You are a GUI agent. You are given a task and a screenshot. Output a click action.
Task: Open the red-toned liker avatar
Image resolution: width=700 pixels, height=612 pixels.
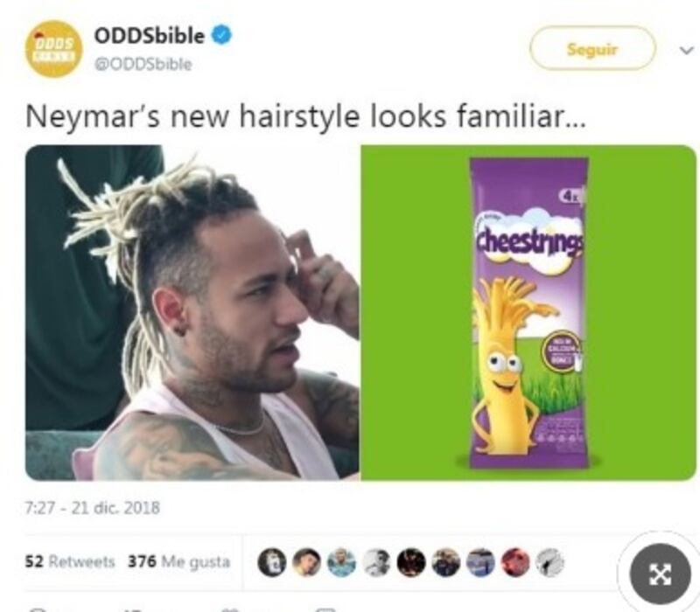tap(515, 561)
